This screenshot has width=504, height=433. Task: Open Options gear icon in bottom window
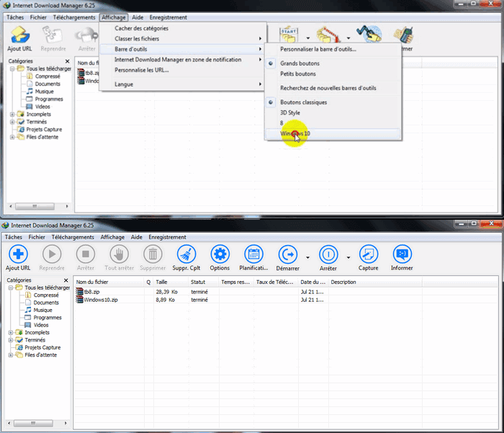pos(220,254)
